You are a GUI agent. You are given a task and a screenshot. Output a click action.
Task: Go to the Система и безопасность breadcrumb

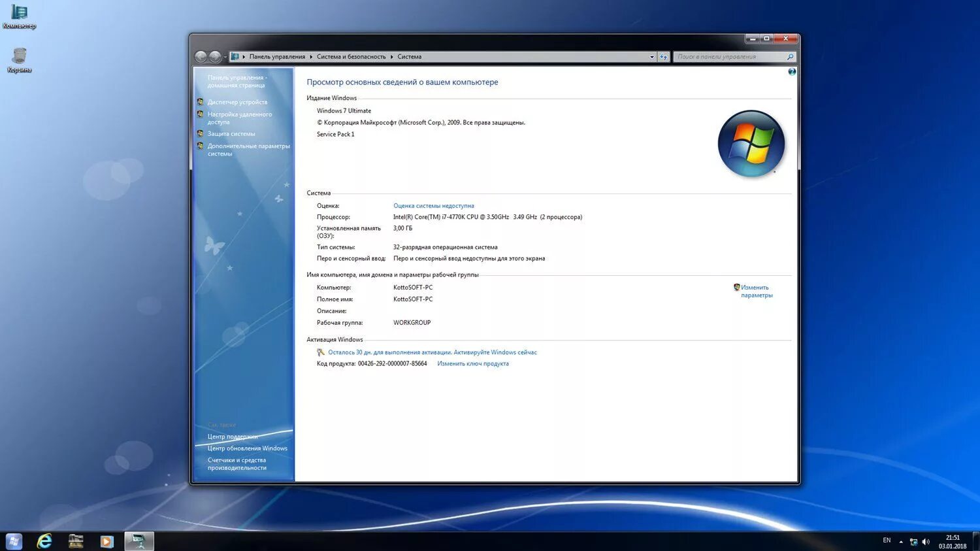point(351,57)
